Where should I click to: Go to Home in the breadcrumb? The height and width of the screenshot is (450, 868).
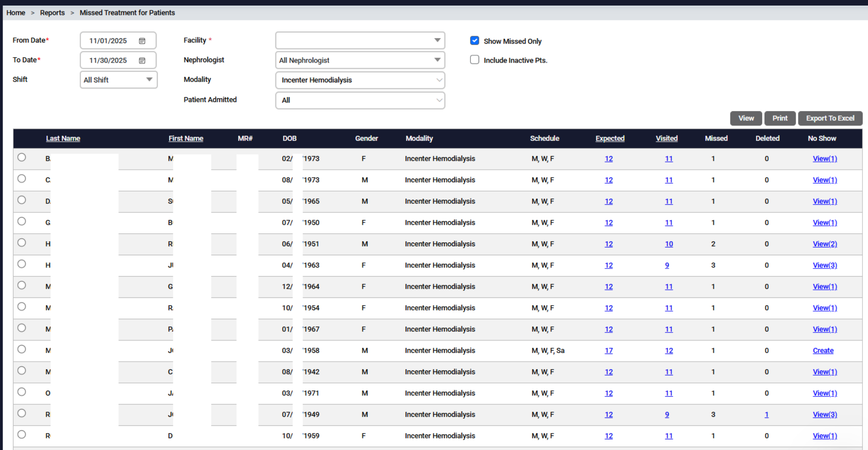point(16,13)
